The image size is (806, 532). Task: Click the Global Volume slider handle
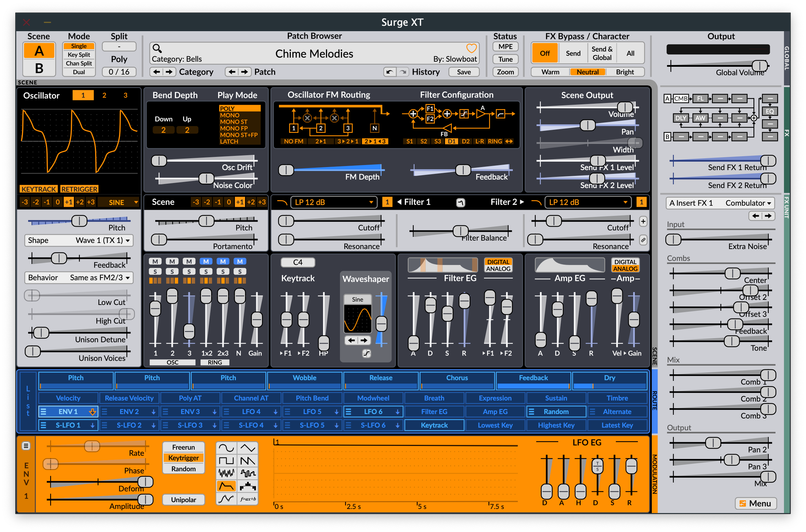760,65
